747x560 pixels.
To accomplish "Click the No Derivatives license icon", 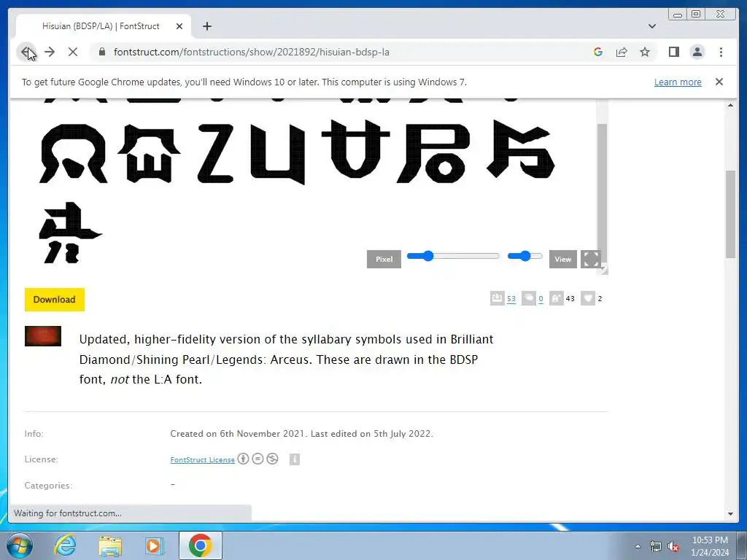I will pyautogui.click(x=258, y=459).
